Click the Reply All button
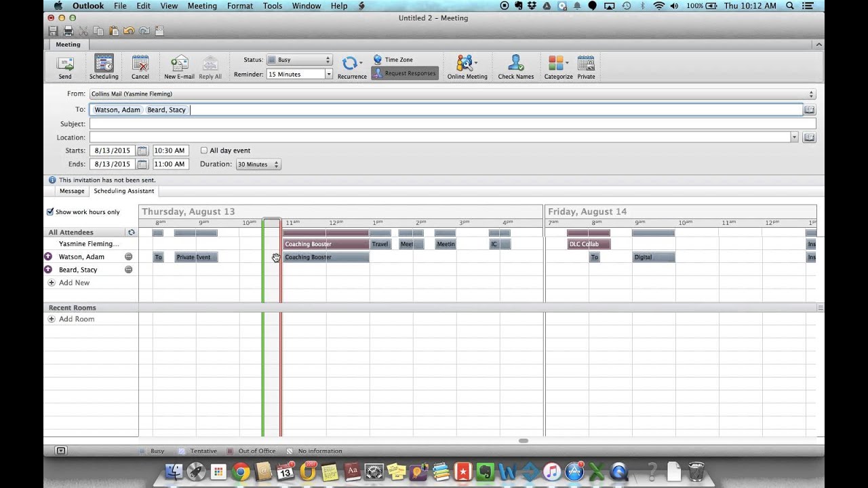868x488 pixels. pos(210,67)
